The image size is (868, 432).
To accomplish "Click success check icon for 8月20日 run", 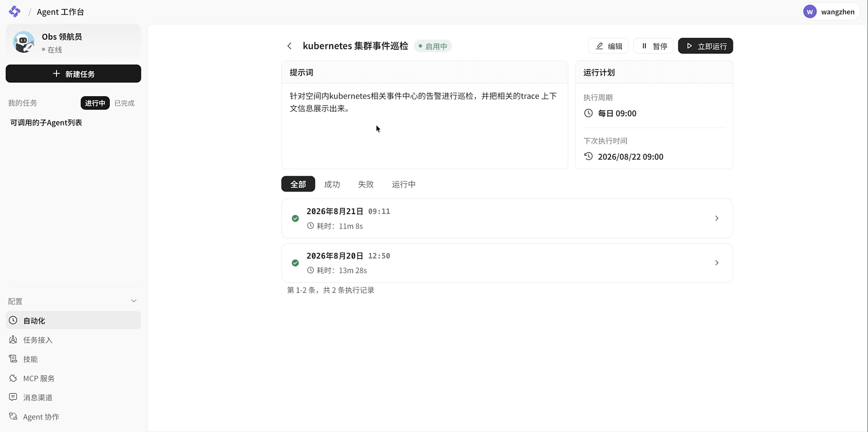I will click(x=295, y=263).
